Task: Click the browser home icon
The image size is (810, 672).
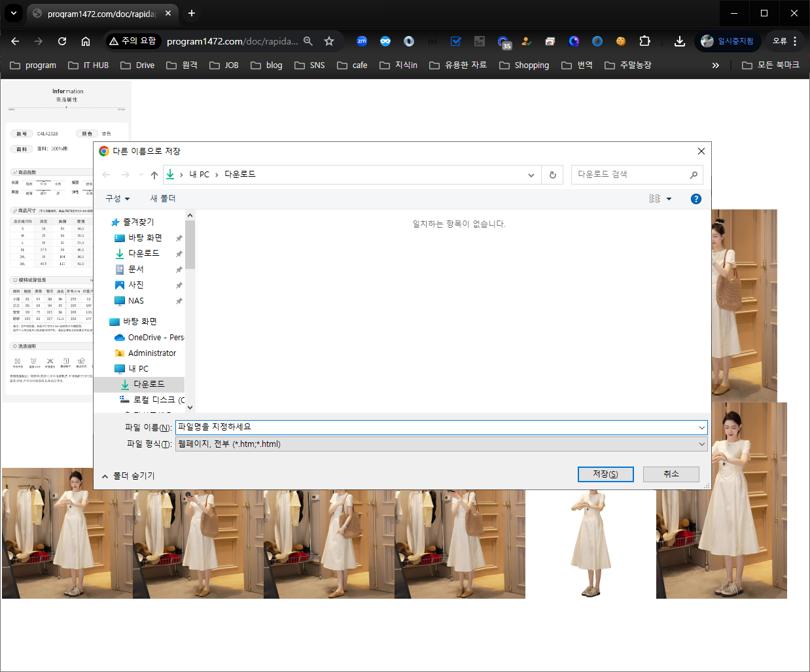Action: [x=86, y=41]
